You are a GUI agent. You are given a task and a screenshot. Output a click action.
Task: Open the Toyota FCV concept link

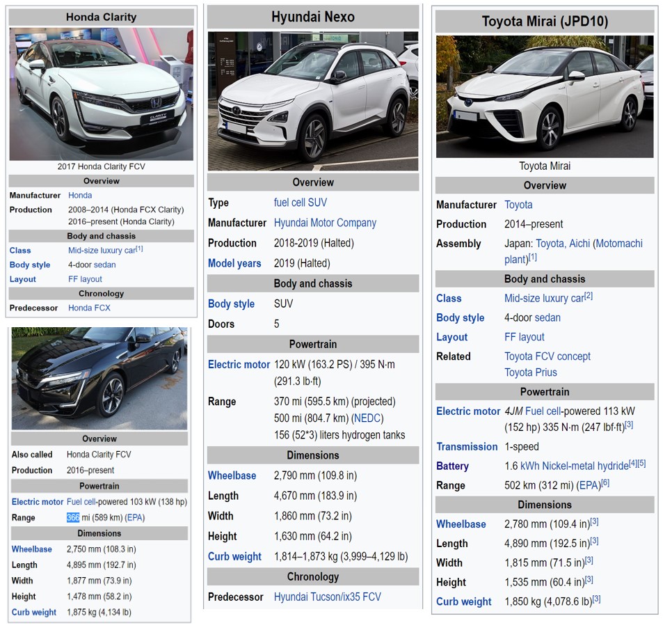point(547,356)
